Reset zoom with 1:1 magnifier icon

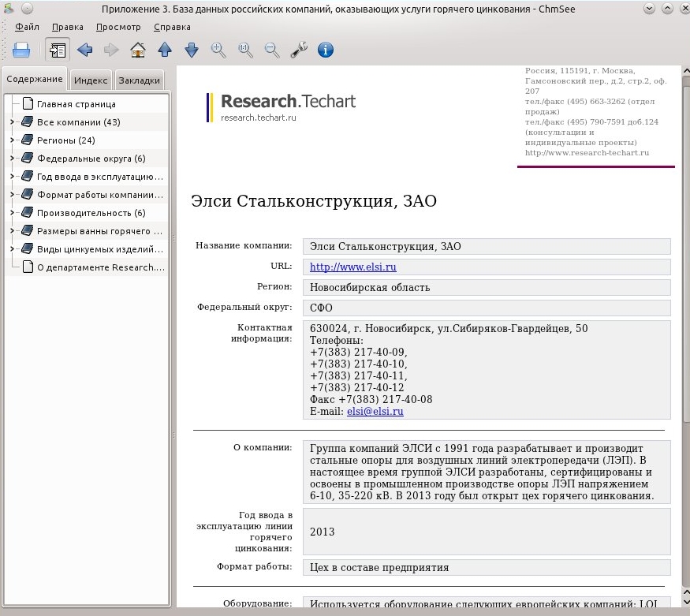(245, 50)
